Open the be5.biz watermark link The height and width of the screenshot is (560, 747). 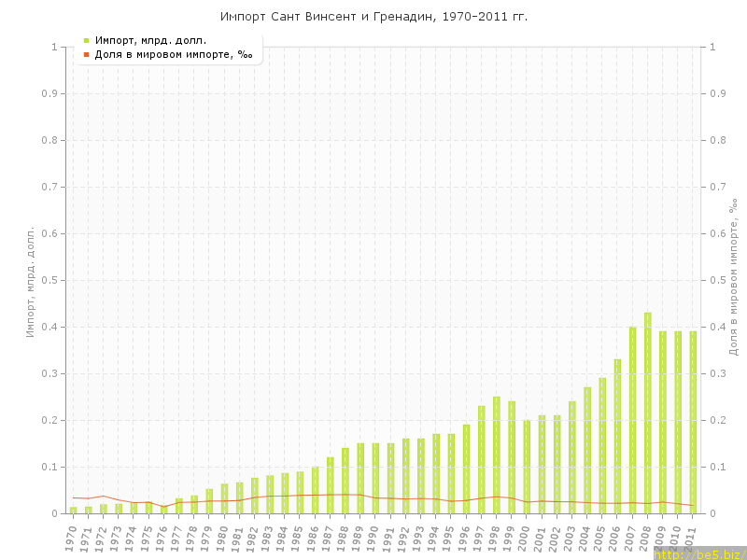[698, 553]
